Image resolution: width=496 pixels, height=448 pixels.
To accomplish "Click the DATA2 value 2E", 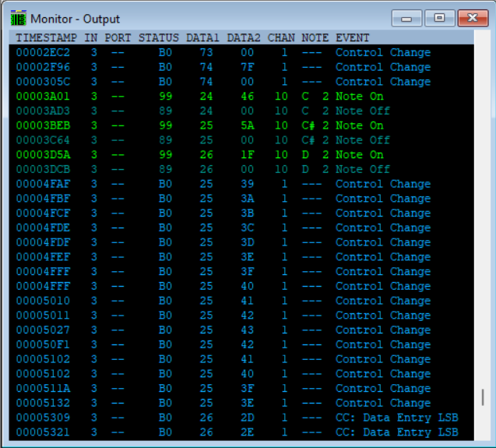I will pyautogui.click(x=247, y=432).
